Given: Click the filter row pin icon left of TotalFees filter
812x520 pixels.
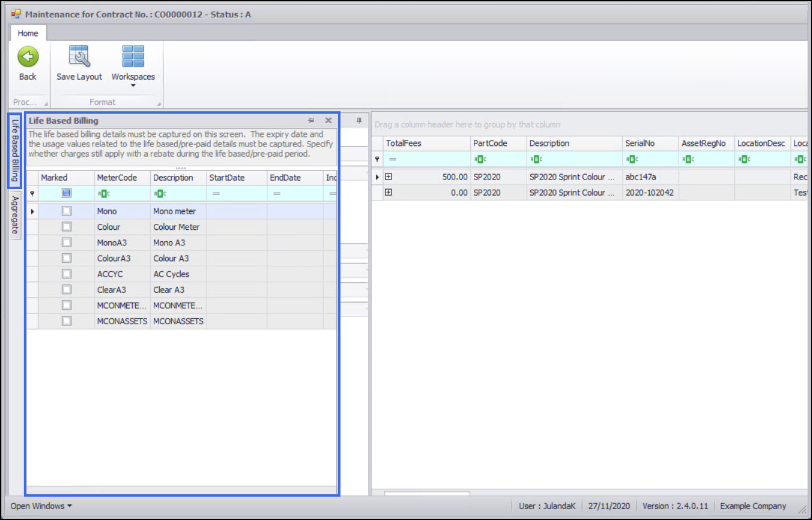Looking at the screenshot, I should [377, 159].
